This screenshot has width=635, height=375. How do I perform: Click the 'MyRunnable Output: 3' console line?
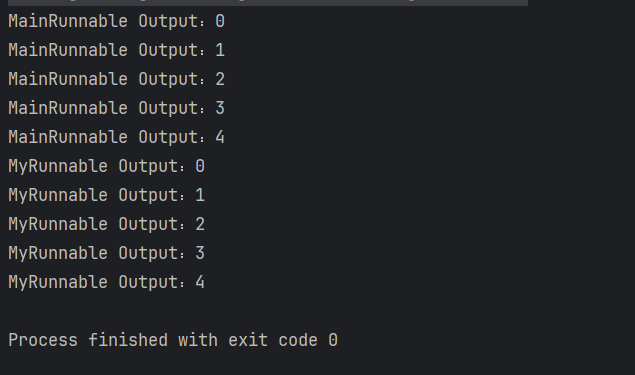click(107, 254)
